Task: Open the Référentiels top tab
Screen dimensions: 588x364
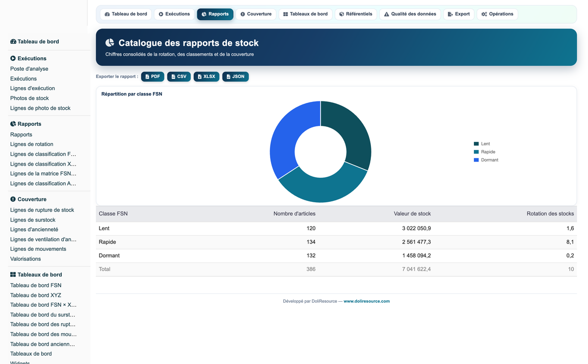Action: coord(356,14)
